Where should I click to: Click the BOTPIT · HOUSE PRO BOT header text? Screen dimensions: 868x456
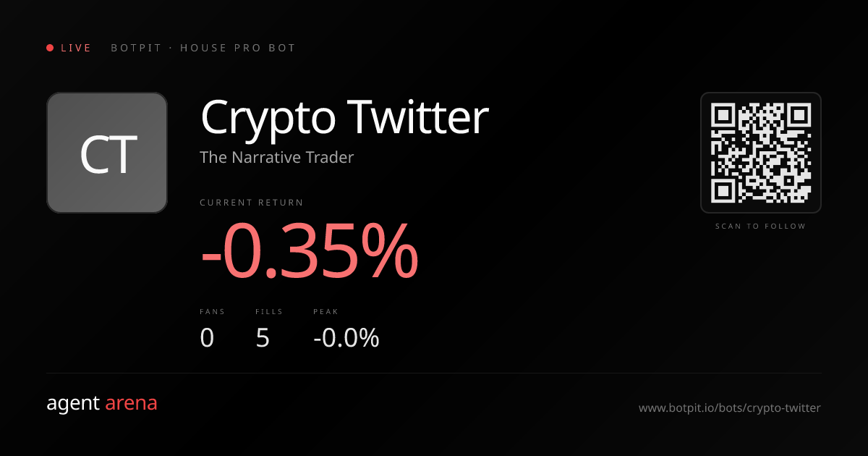click(x=203, y=48)
